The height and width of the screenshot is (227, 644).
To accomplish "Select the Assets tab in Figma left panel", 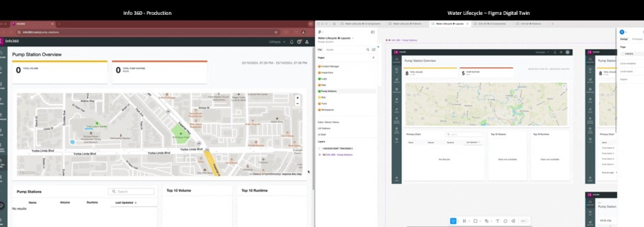I will point(330,50).
